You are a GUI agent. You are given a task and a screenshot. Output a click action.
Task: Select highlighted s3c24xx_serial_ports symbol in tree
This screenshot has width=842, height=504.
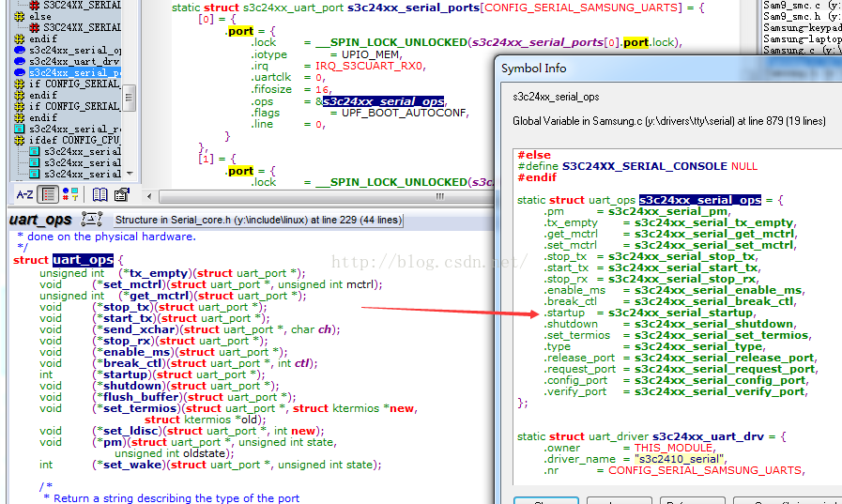(74, 72)
